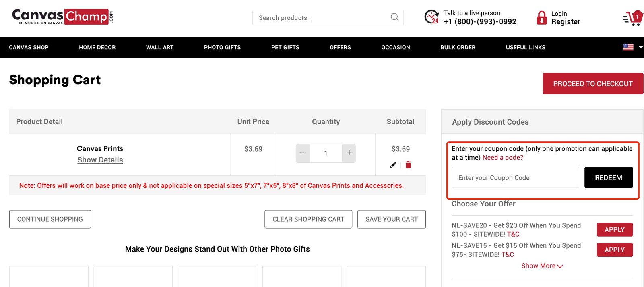Click the search magnifier icon

coord(394,17)
